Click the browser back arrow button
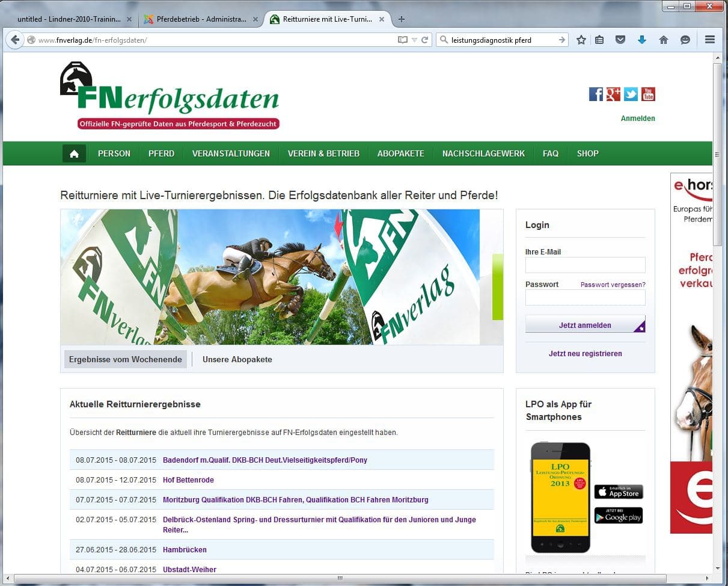Screen dimensions: 728x586 [14, 40]
